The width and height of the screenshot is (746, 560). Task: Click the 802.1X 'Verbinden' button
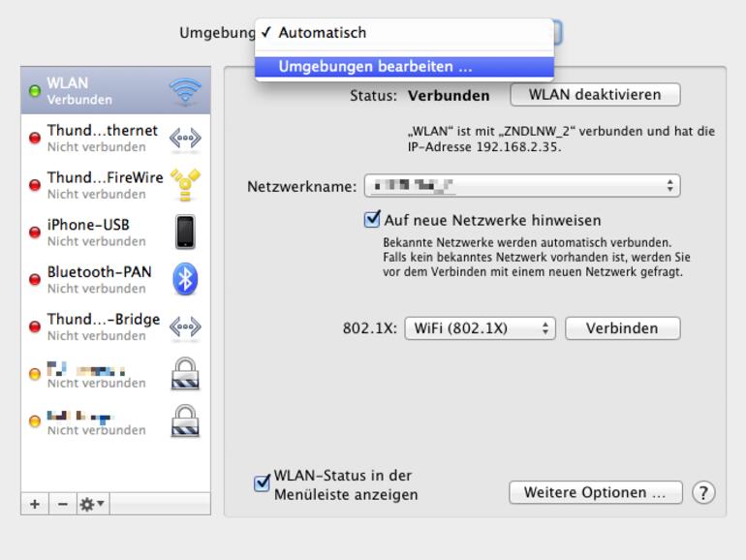623,328
